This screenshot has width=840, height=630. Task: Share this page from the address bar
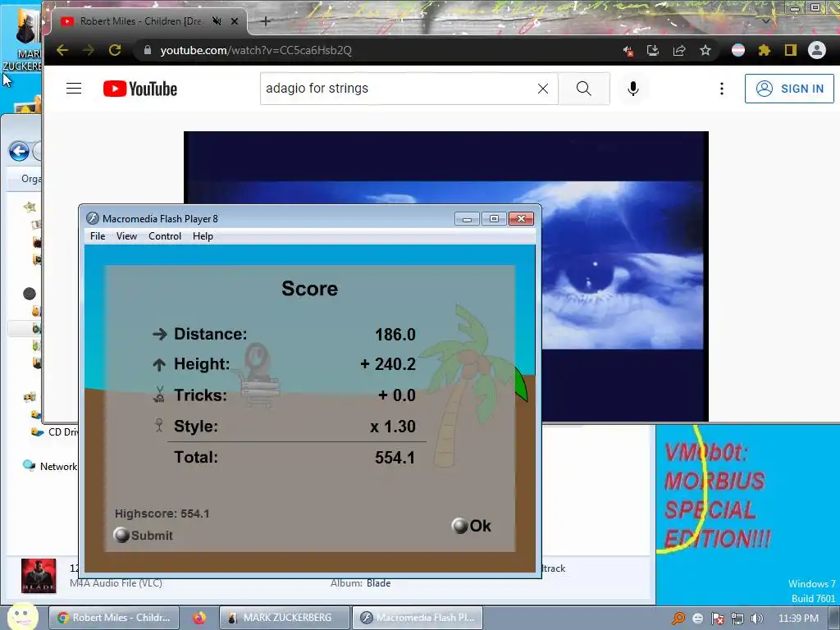click(678, 50)
